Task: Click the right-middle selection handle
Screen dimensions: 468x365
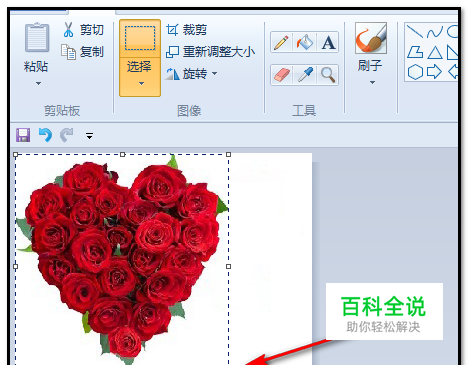Action: pyautogui.click(x=228, y=266)
